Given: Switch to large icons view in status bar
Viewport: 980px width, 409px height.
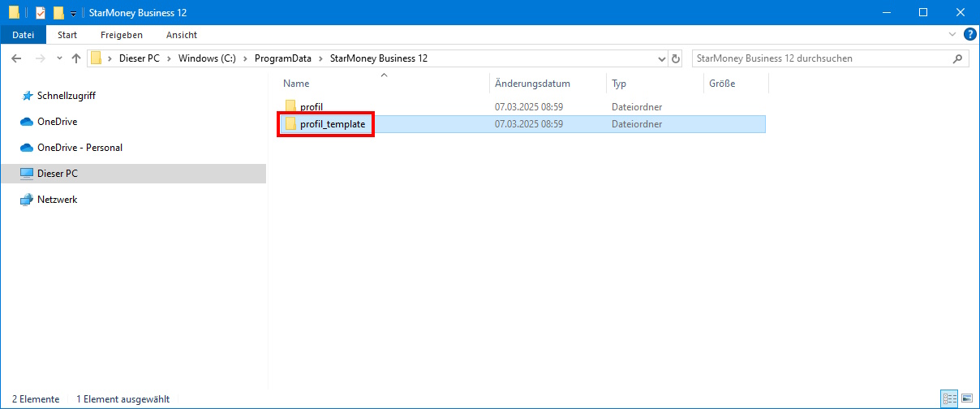Looking at the screenshot, I should click(x=966, y=399).
